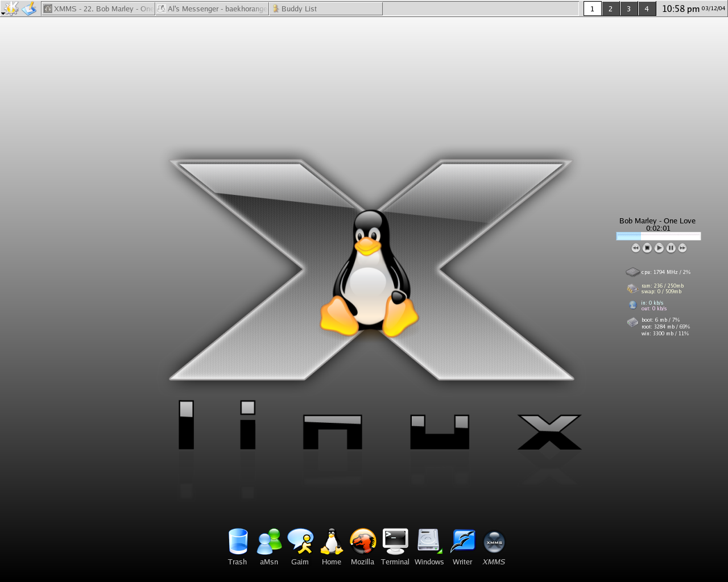Click song title Bob Marley - One Love

(x=657, y=221)
